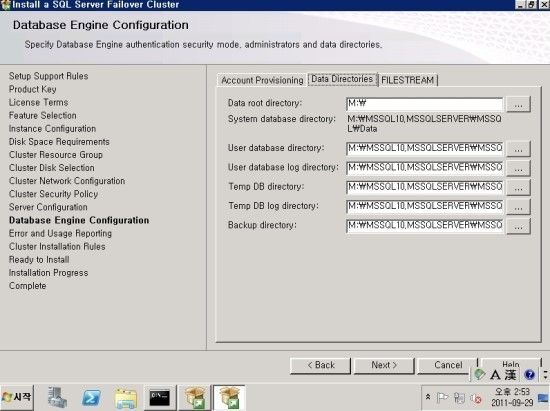Proceed with the Next button
Screen dimensions: 550x411
click(384, 366)
